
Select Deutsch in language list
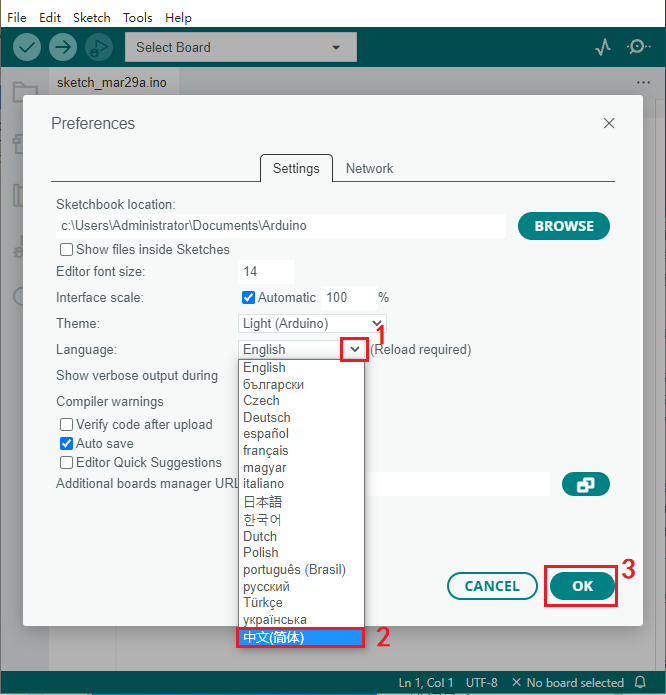[x=301, y=418]
